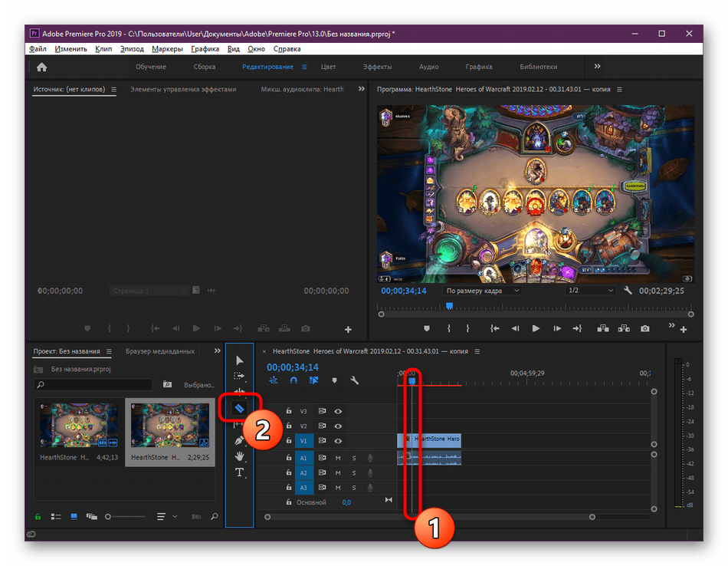Open playback resolution 1/2 dropdown

(x=590, y=291)
